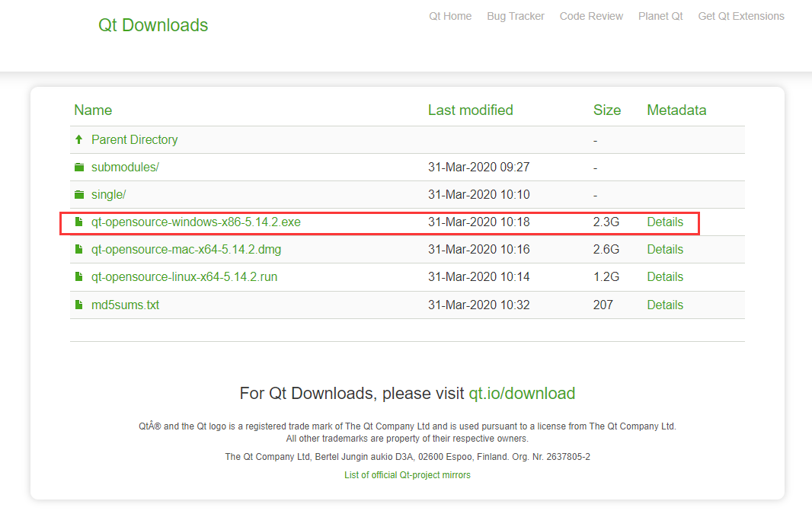Click the file icon beside qt-opensource-windows-x86-5.14.2.exe
Image resolution: width=812 pixels, height=514 pixels.
tap(78, 222)
